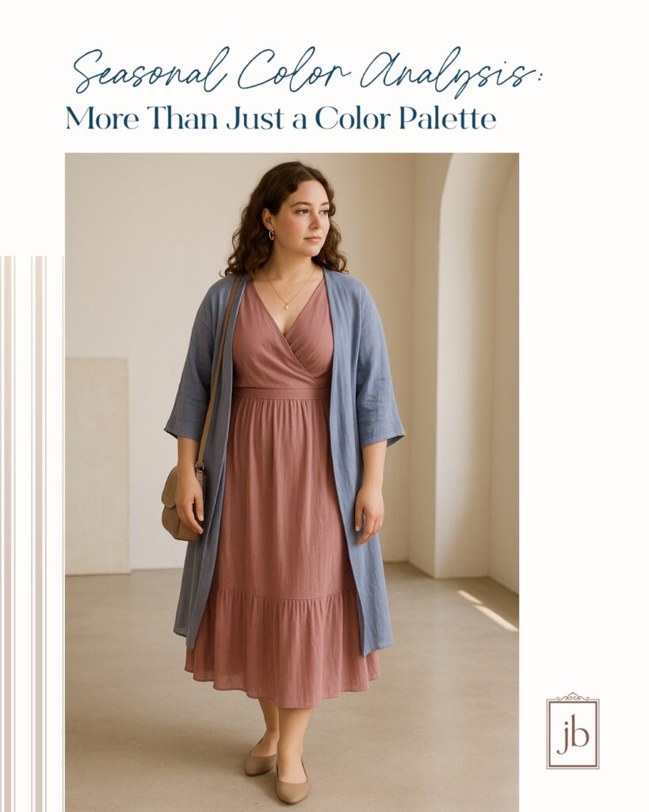The width and height of the screenshot is (649, 812).
Task: Click the decorative vertical stripes on left
Action: point(31,534)
